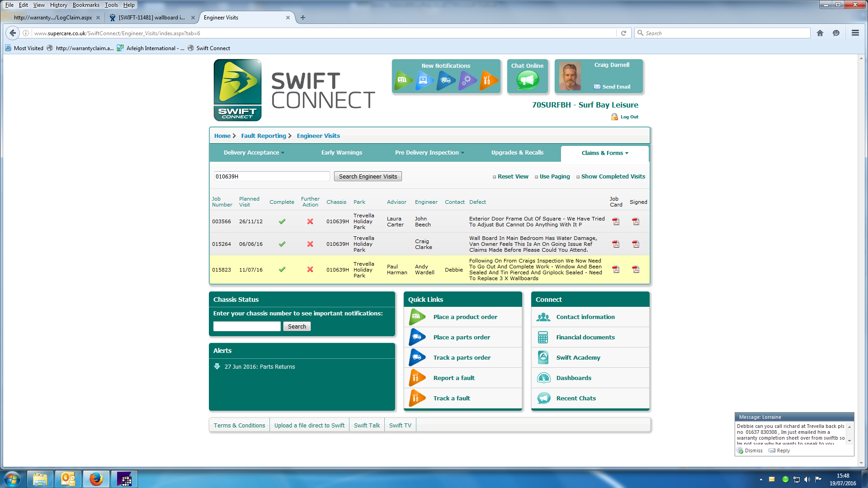Toggle the Reset View option

coord(513,177)
